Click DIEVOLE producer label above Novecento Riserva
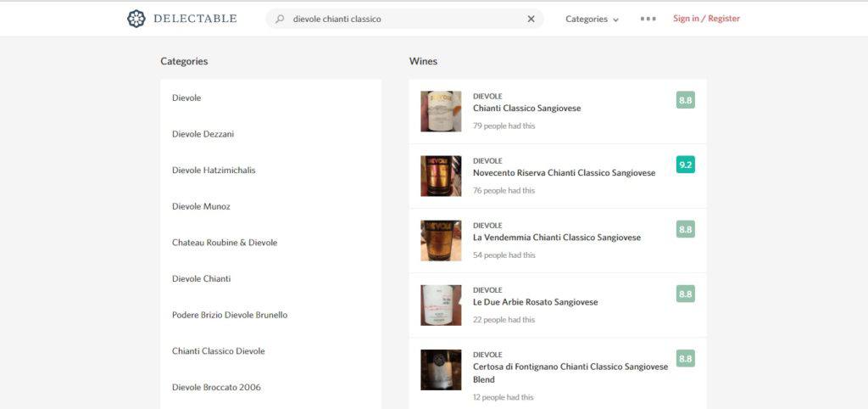This screenshot has height=409, width=868. click(x=487, y=160)
